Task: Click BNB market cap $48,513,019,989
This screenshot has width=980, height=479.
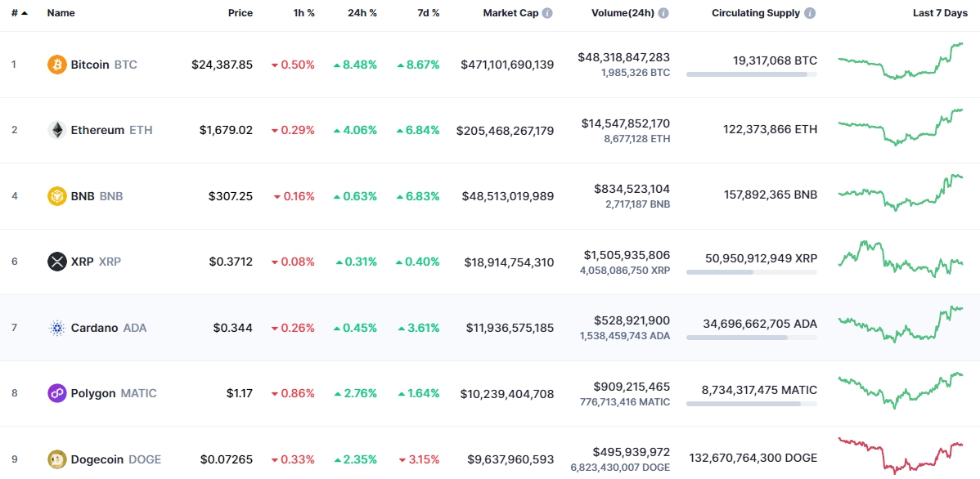Action: pyautogui.click(x=507, y=196)
